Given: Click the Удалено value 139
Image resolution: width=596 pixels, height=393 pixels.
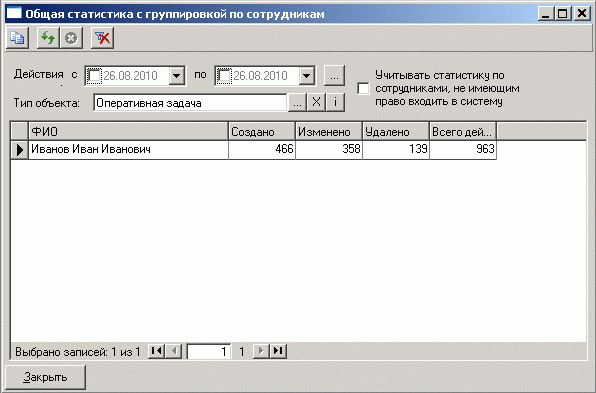Looking at the screenshot, I should (396, 150).
